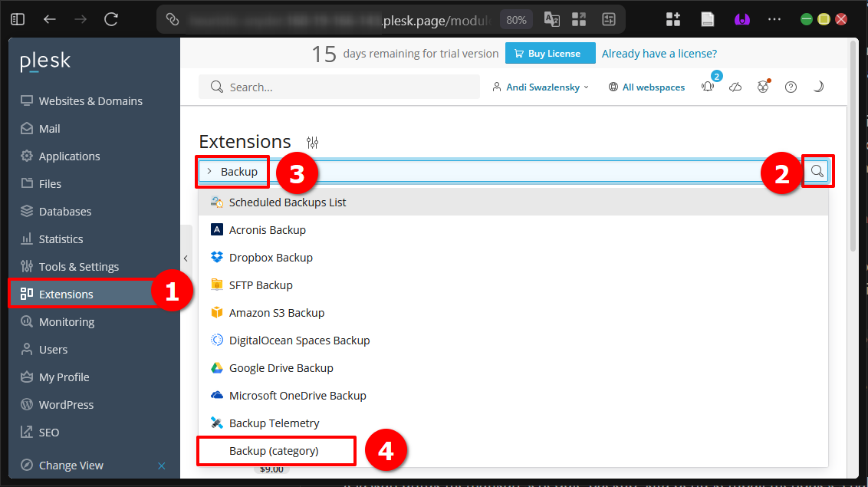Open the feedback mascot icon with red dot
This screenshot has height=487, width=868.
[763, 87]
